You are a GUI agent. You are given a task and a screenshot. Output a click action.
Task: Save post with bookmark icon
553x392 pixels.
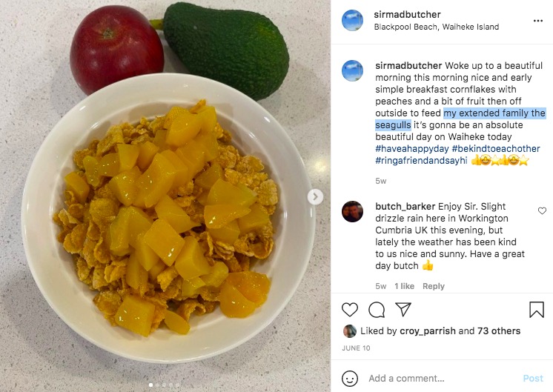coord(537,310)
